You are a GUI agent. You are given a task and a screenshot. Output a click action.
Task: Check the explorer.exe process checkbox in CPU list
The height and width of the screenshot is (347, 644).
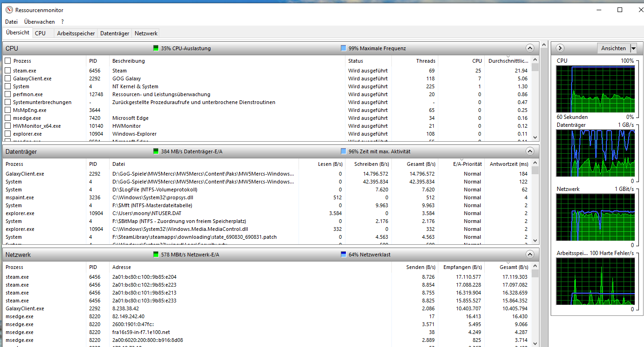(x=8, y=134)
